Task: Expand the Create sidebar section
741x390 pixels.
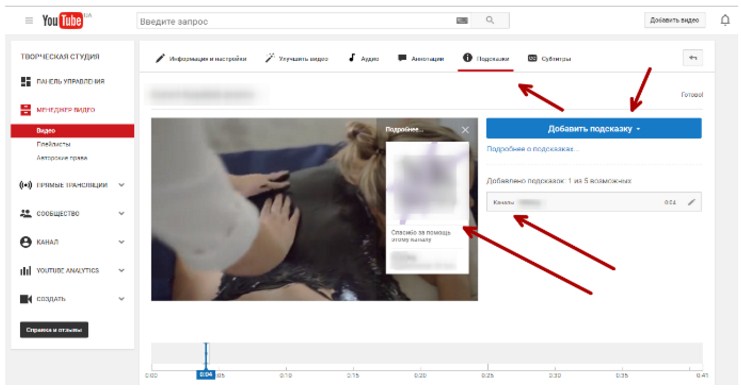Action: click(x=121, y=299)
